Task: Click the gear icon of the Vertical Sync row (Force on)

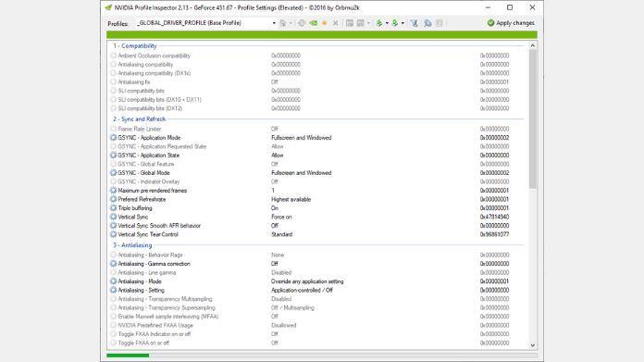Action: click(x=114, y=217)
